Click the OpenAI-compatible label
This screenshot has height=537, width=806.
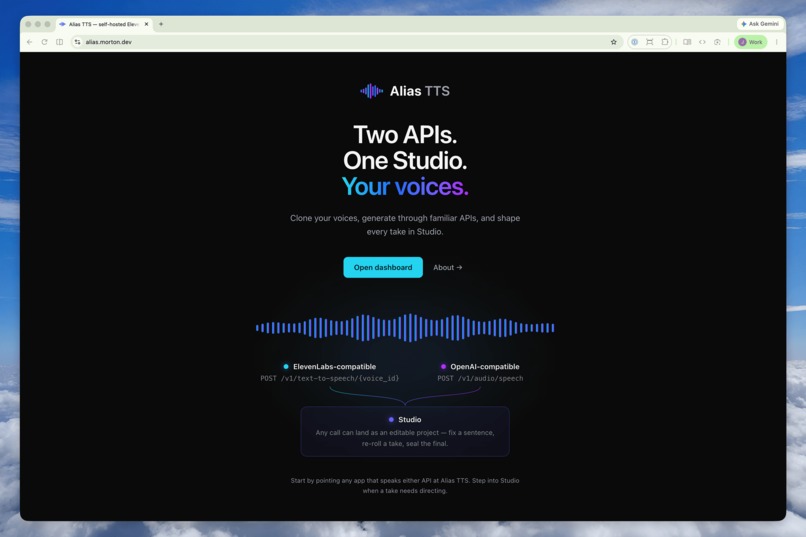[485, 366]
